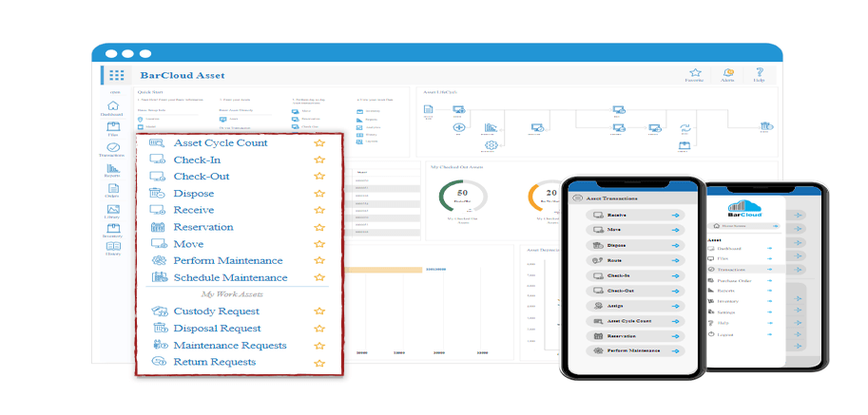868x415 pixels.
Task: Toggle favorite star for Schedule Maintenance
Action: [x=318, y=277]
